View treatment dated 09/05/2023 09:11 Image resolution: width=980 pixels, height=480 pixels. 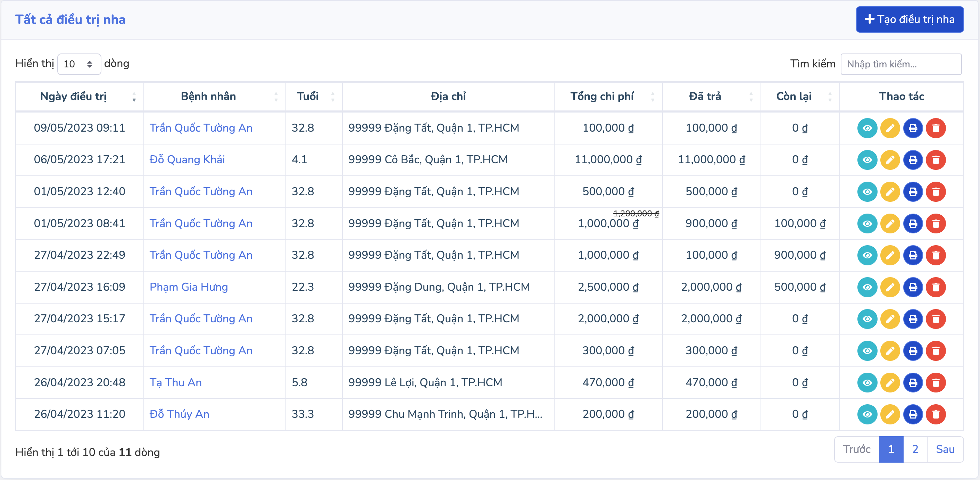[867, 128]
